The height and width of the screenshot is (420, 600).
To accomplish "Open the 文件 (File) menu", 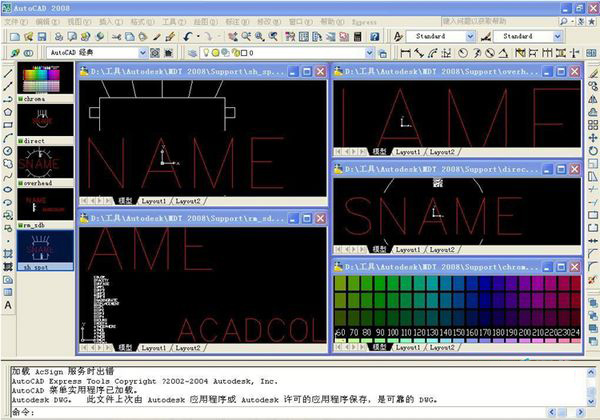I will click(x=16, y=22).
